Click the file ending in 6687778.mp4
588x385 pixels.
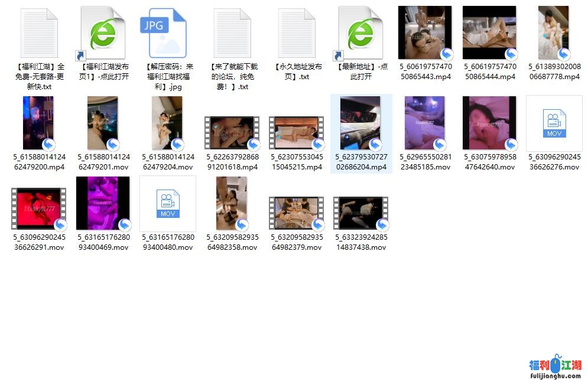(x=554, y=33)
